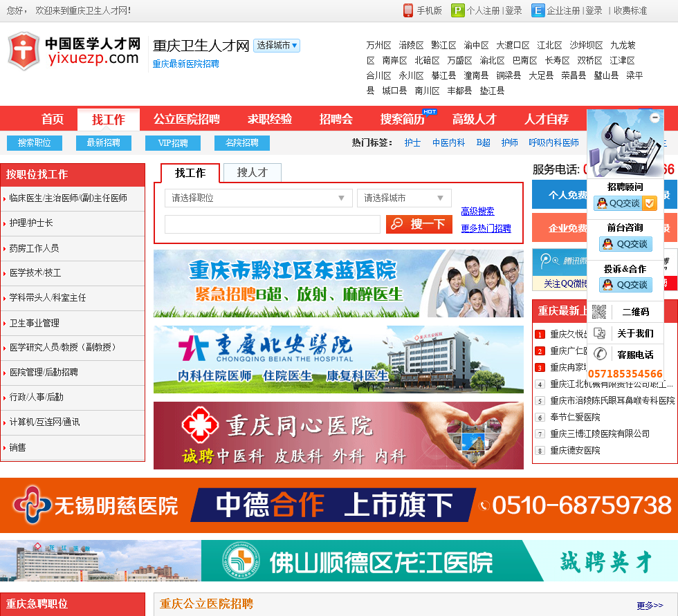Viewport: 678px width, 616px height.
Task: Focus the job keyword search field
Action: click(273, 224)
